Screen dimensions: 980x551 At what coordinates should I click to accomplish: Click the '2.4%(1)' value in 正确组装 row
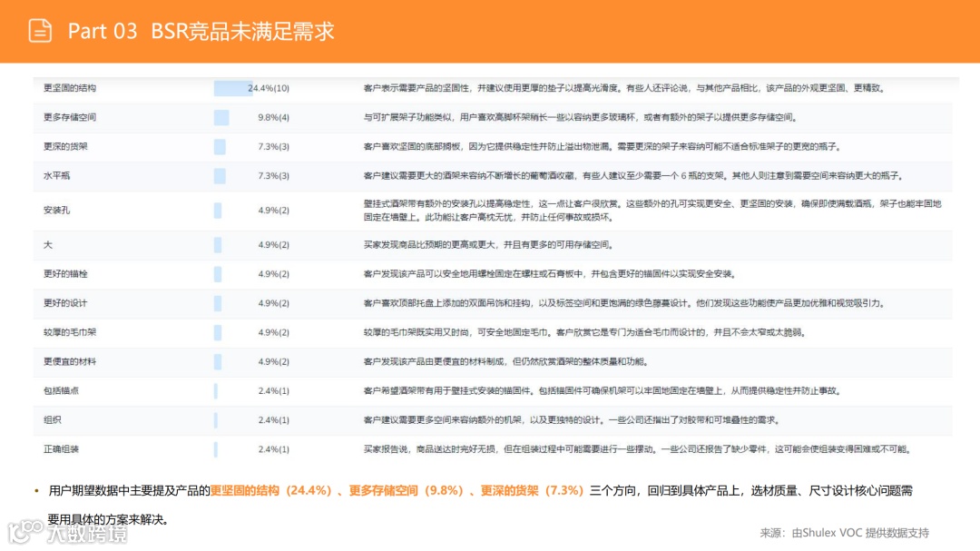coord(274,449)
